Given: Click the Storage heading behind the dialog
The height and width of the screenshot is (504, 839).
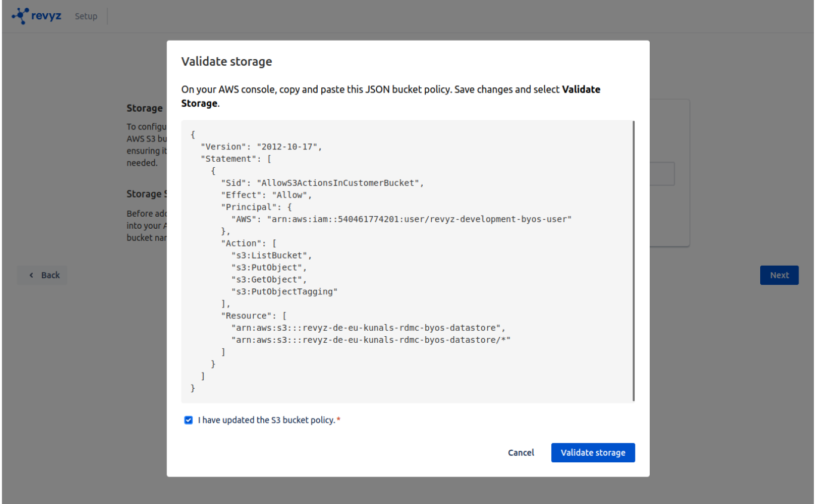Looking at the screenshot, I should point(145,108).
